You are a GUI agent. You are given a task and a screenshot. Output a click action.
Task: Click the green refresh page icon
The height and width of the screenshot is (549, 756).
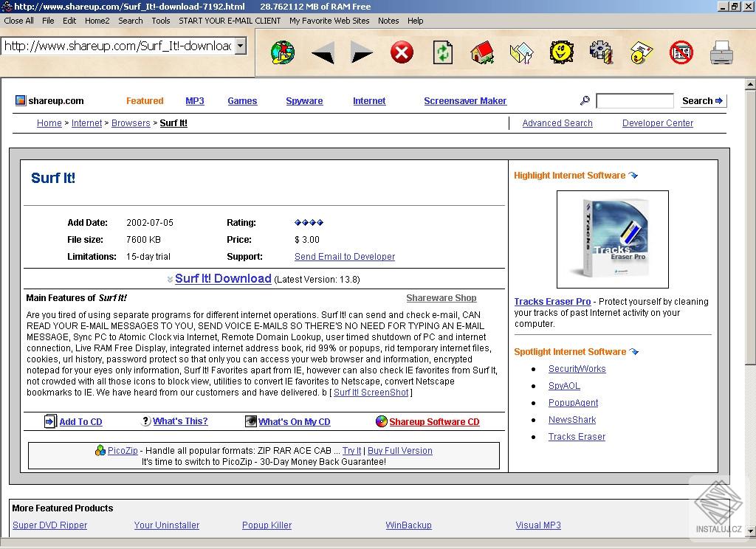pos(442,52)
